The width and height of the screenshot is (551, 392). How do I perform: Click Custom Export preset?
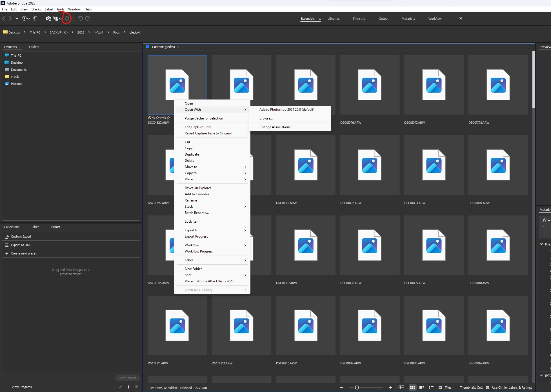[x=21, y=236]
